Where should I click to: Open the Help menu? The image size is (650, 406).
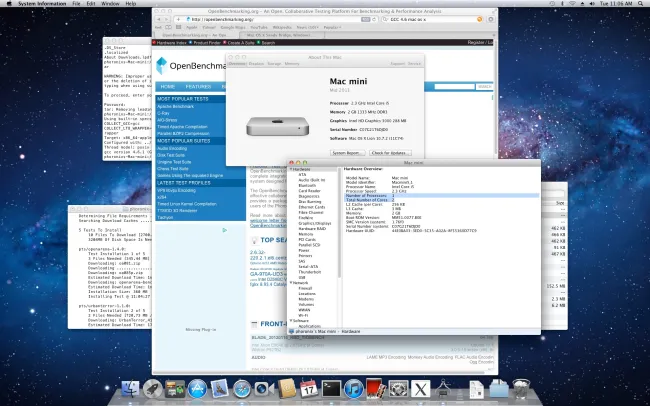[x=131, y=3]
